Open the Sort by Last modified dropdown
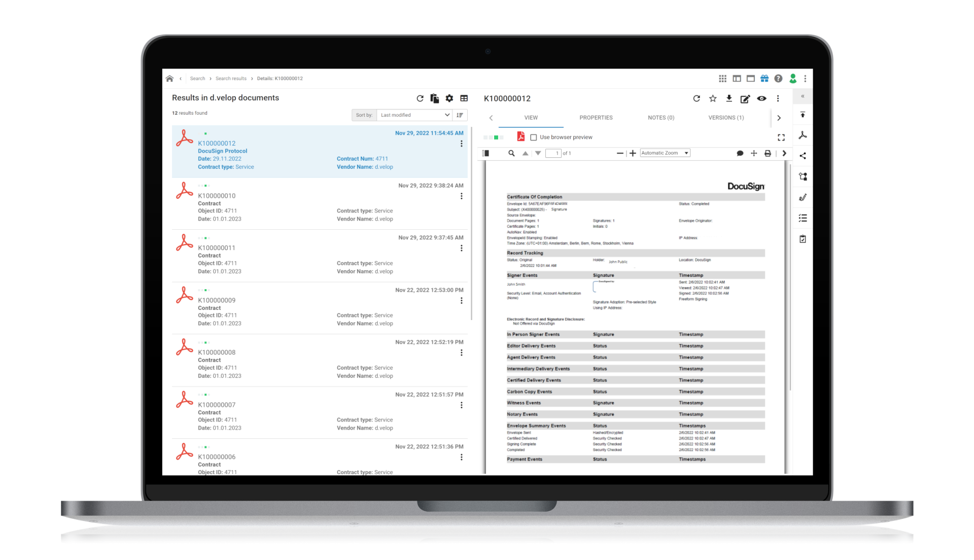The height and width of the screenshot is (560, 974). click(414, 115)
